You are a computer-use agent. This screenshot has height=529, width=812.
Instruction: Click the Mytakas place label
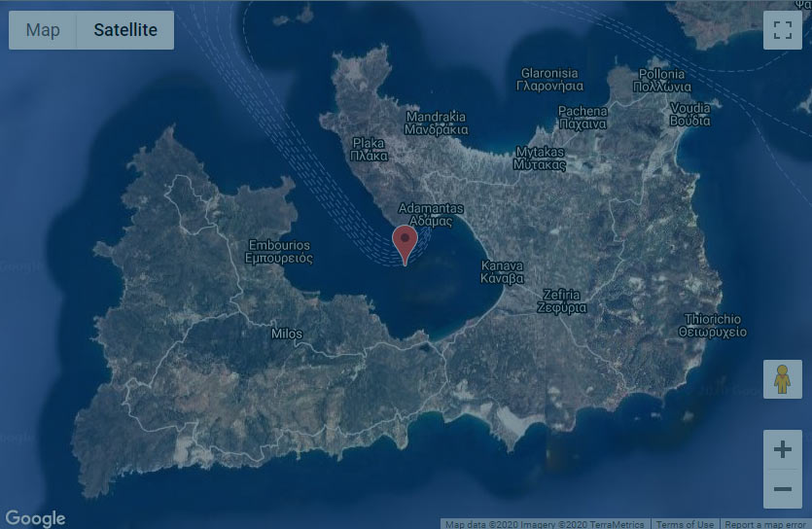click(x=540, y=159)
